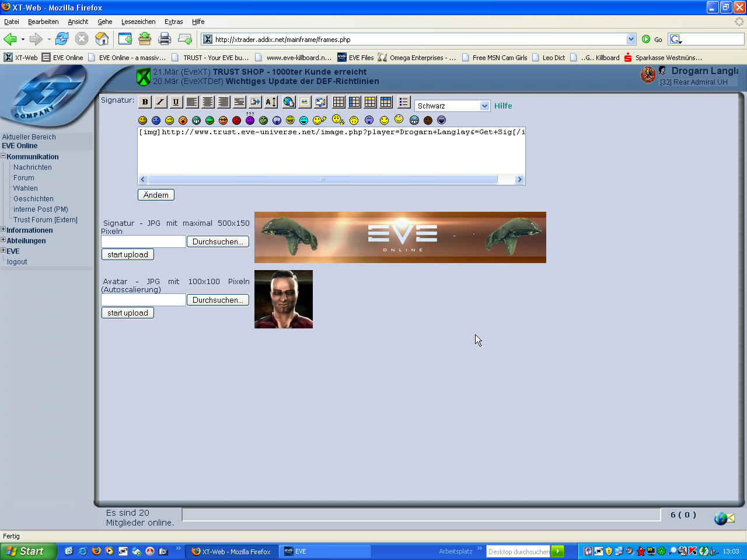Open Internet Explorer from quick launch
The height and width of the screenshot is (560, 747).
[x=83, y=551]
